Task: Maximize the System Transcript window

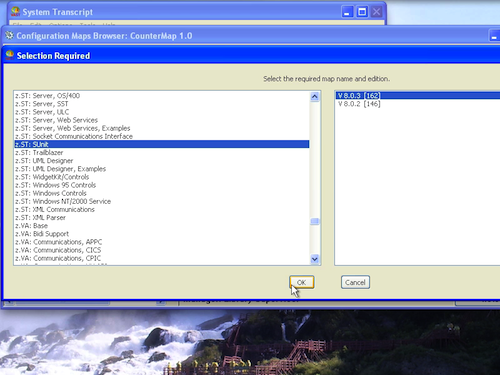Action: pyautogui.click(x=362, y=12)
